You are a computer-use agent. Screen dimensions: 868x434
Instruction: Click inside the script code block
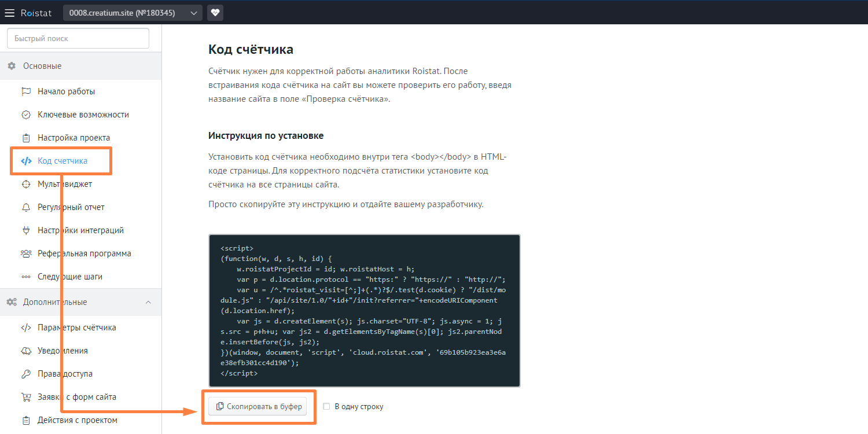(x=365, y=311)
